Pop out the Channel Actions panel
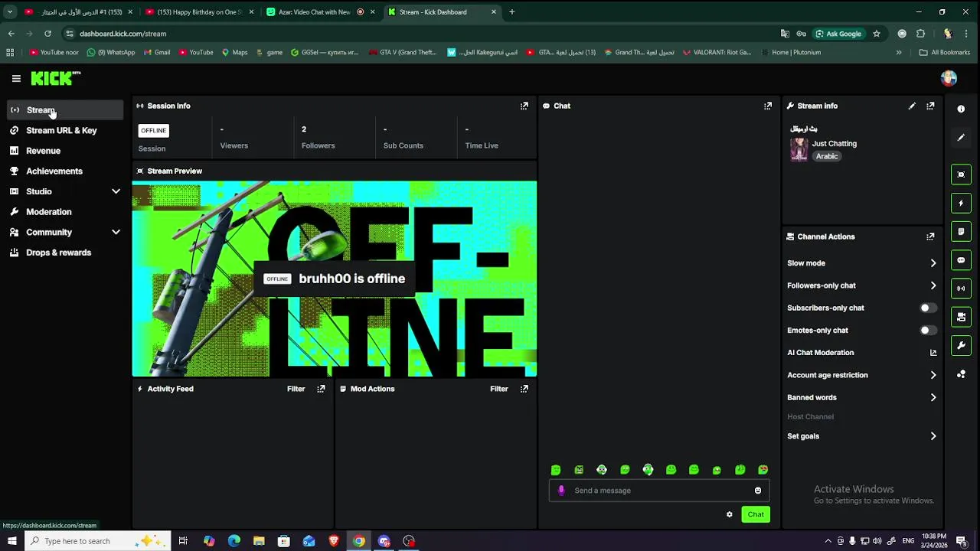 [930, 237]
